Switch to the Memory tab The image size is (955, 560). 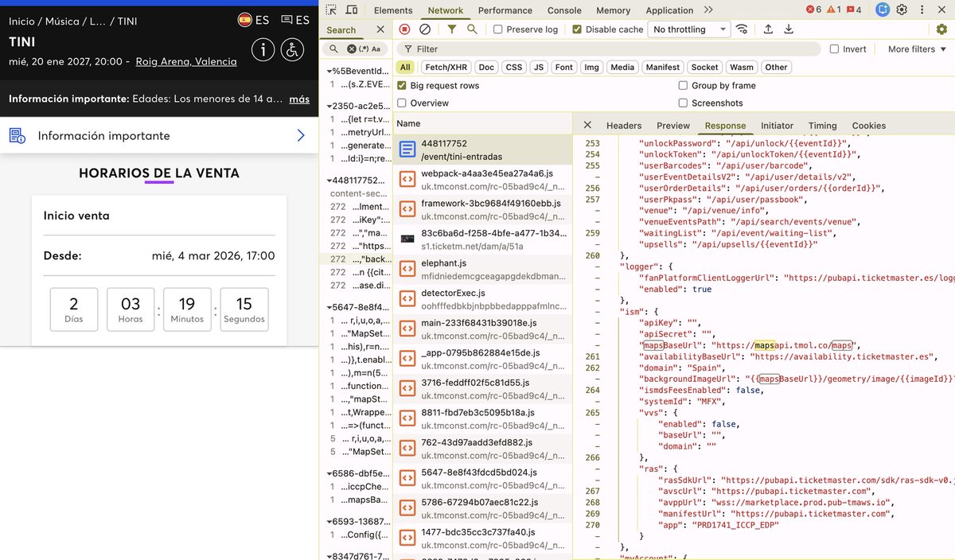click(x=613, y=10)
